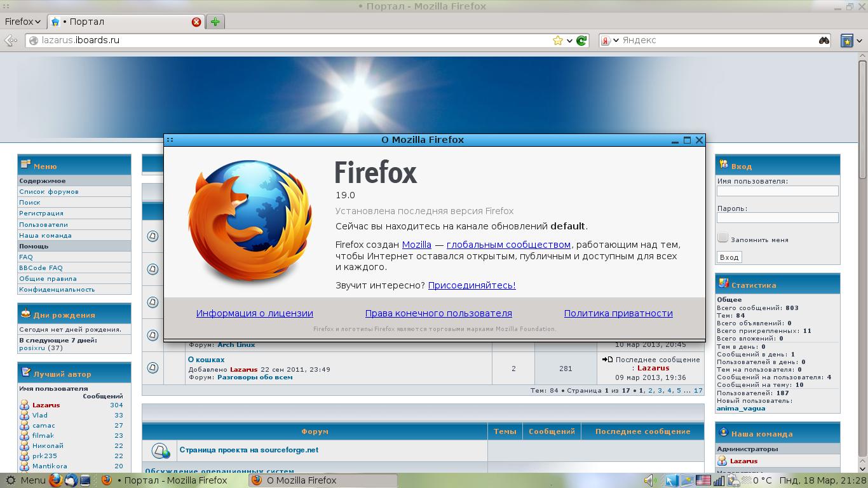Go to page 2 of topics
Screen dimensions: 868x488
pos(651,391)
